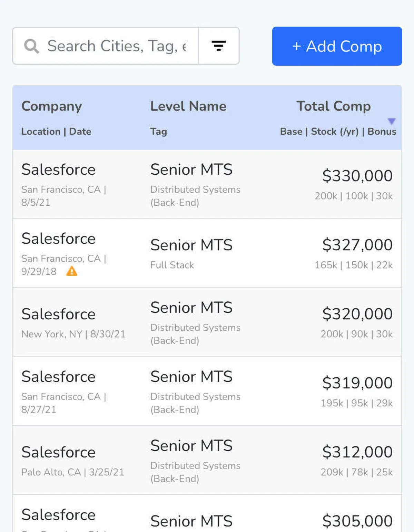Image resolution: width=414 pixels, height=532 pixels.
Task: Open the filter options icon
Action: click(x=218, y=46)
